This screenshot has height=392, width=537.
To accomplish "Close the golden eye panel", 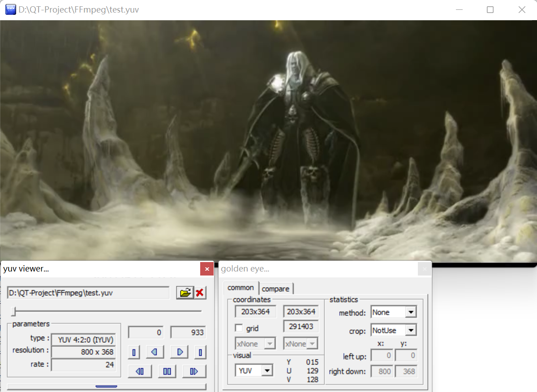I will click(x=425, y=269).
